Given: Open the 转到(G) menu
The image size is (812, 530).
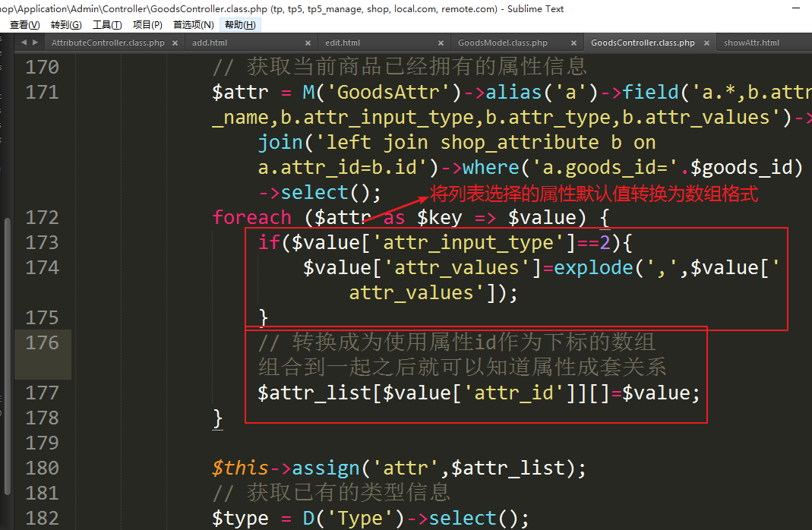Looking at the screenshot, I should (66, 25).
